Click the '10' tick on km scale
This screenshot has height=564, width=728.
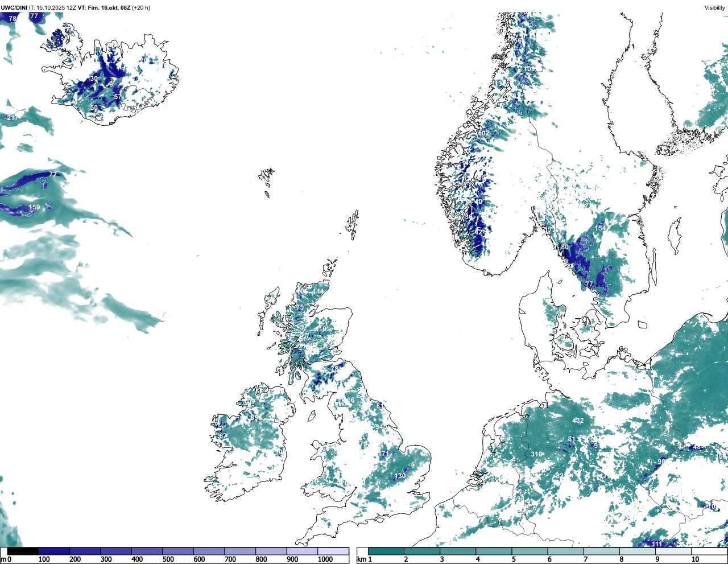(695, 559)
